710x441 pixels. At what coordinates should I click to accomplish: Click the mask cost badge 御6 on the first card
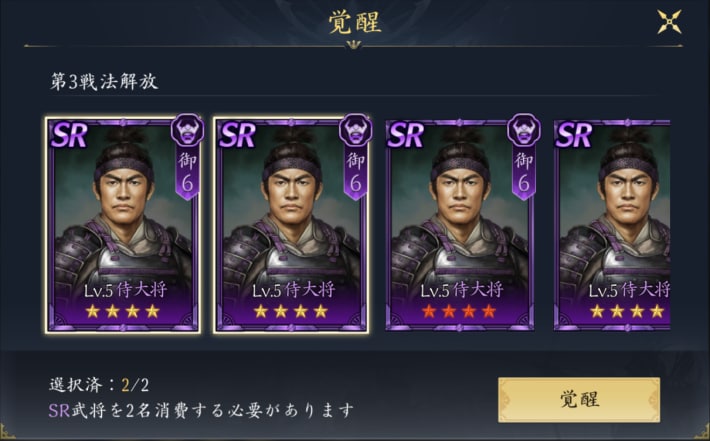click(x=187, y=157)
